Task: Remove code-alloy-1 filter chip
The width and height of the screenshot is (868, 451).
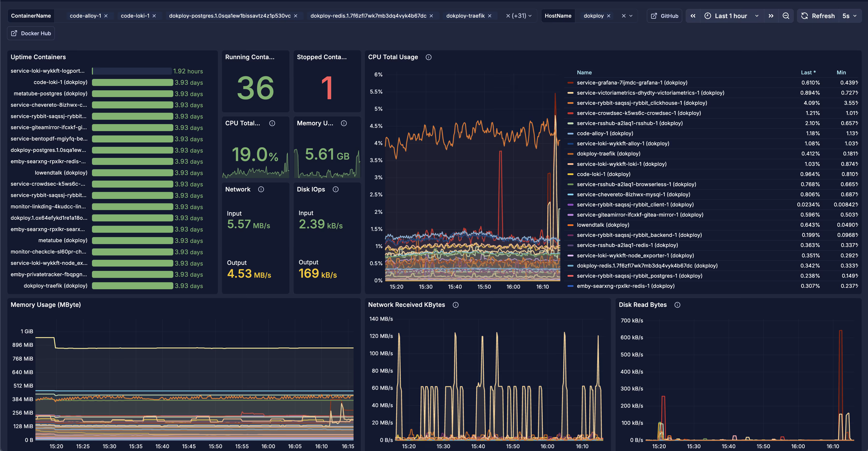Action: [106, 16]
